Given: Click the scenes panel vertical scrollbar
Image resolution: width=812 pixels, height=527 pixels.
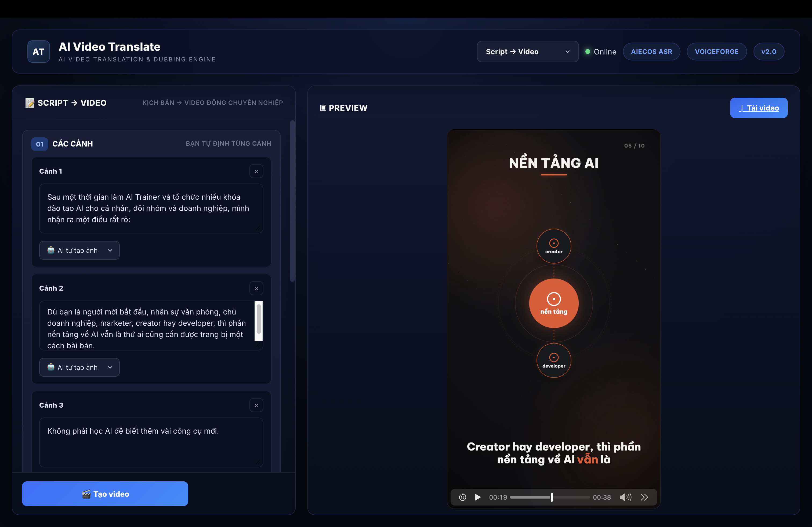Looking at the screenshot, I should tap(292, 201).
